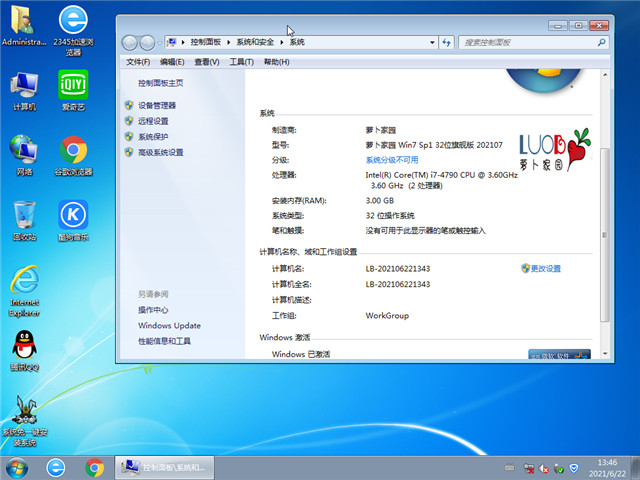The height and width of the screenshot is (480, 640).
Task: Open the network status tray icon
Action: click(529, 468)
